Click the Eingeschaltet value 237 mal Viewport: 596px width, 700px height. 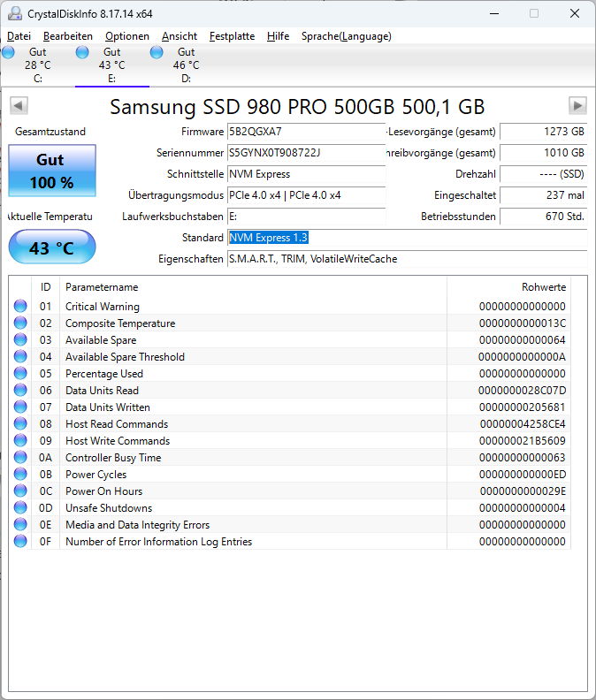pyautogui.click(x=543, y=195)
